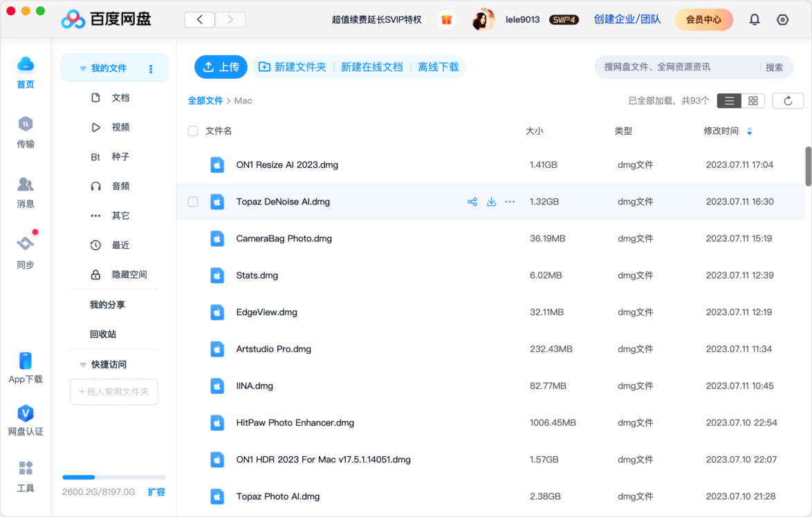This screenshot has height=517, width=812.
Task: Click 新建在线文档 button
Action: coord(372,67)
